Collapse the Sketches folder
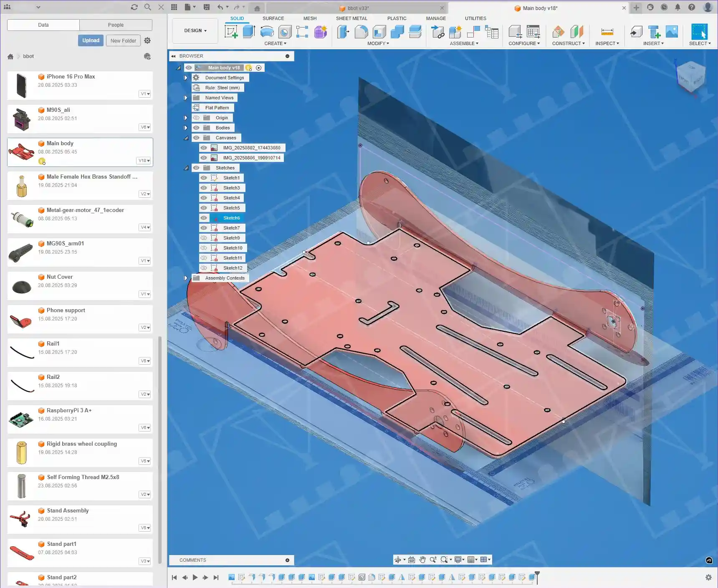This screenshot has width=718, height=588. pyautogui.click(x=186, y=168)
